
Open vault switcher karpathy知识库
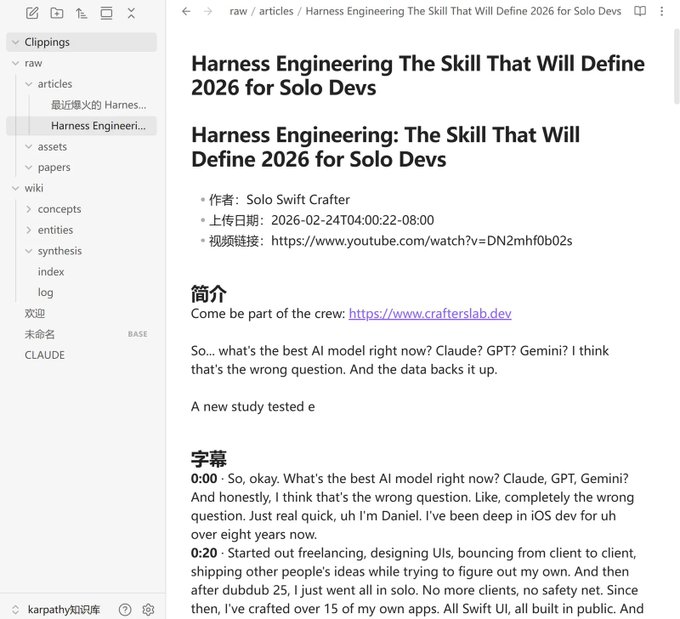coord(56,609)
